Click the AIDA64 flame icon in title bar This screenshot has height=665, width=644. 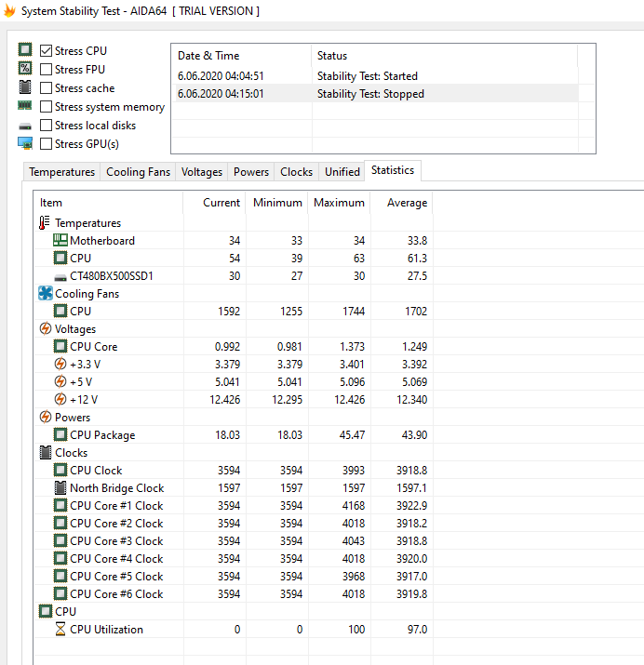click(x=9, y=11)
